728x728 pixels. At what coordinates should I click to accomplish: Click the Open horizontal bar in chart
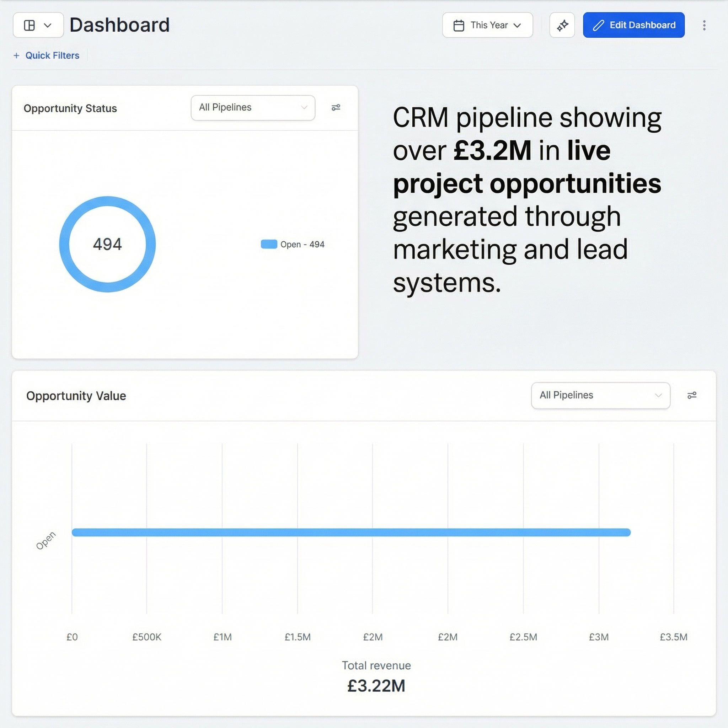[x=350, y=532]
